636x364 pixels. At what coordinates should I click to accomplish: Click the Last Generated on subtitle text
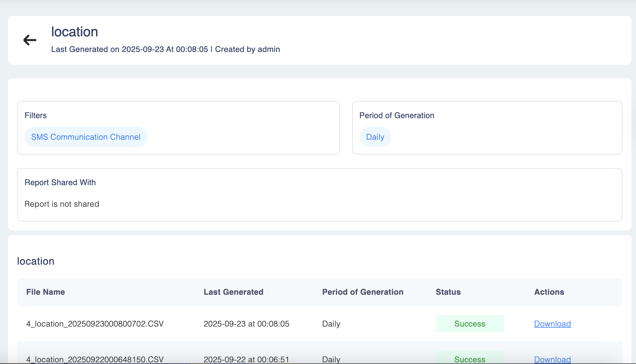pyautogui.click(x=165, y=49)
